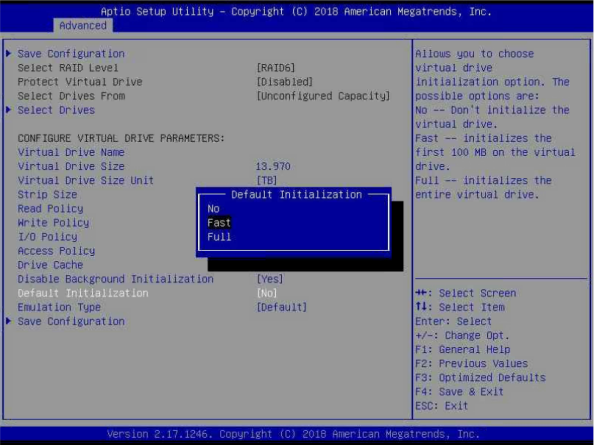Toggle Protect Virtual Drive Disabled value

pos(284,82)
